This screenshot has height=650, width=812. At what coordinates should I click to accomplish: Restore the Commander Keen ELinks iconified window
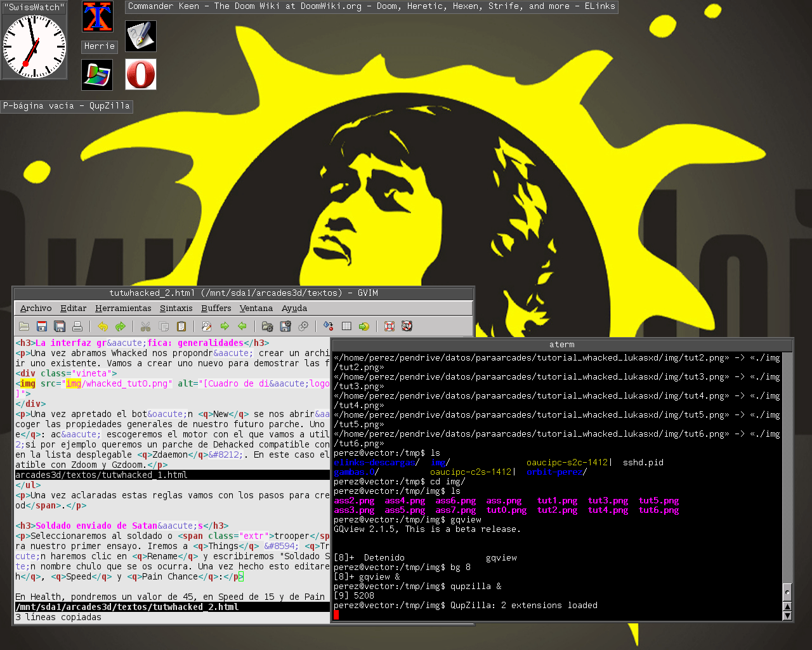[x=372, y=6]
